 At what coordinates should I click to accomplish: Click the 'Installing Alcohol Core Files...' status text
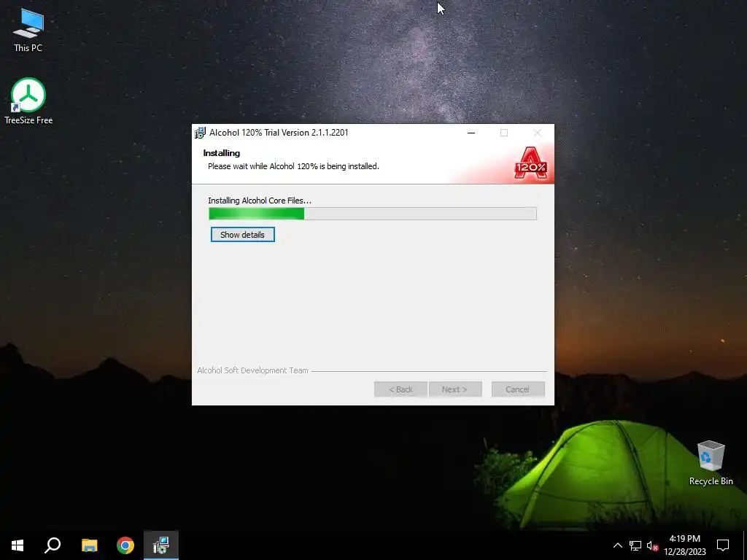click(260, 201)
